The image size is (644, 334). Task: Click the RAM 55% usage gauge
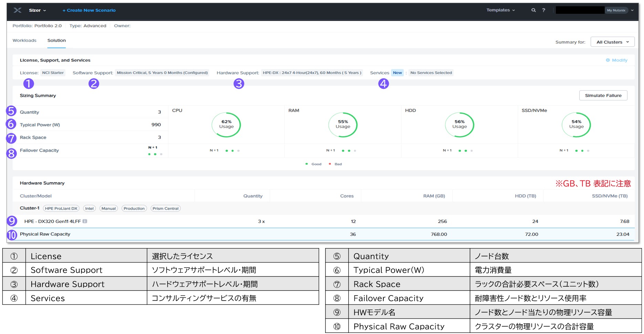click(343, 124)
